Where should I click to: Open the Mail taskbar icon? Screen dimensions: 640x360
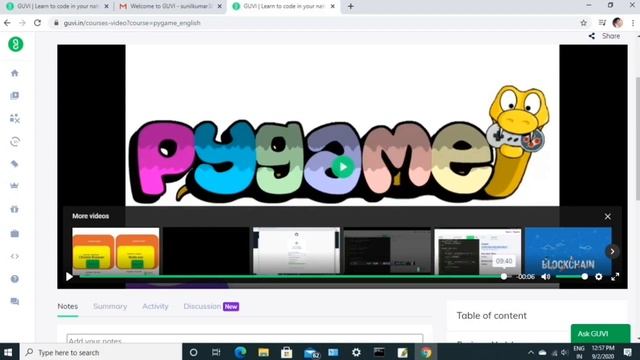pyautogui.click(x=311, y=352)
